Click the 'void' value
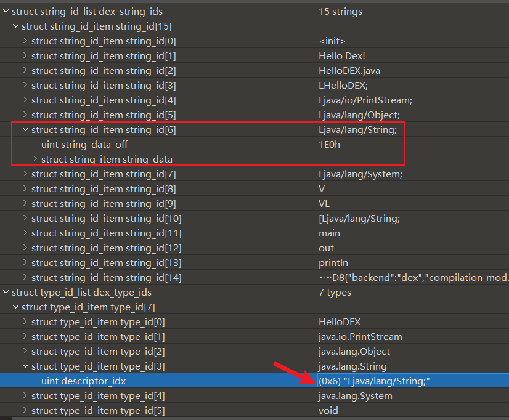This screenshot has height=420, width=509. pyautogui.click(x=328, y=411)
